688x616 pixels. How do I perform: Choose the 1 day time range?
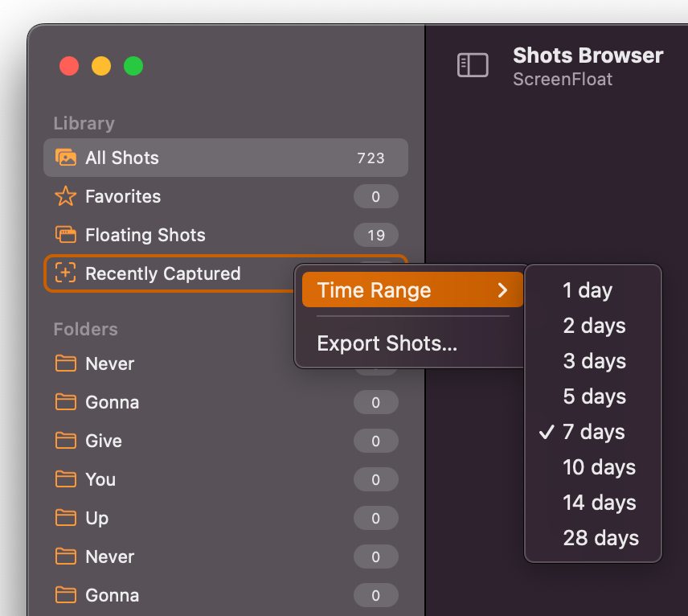point(593,290)
